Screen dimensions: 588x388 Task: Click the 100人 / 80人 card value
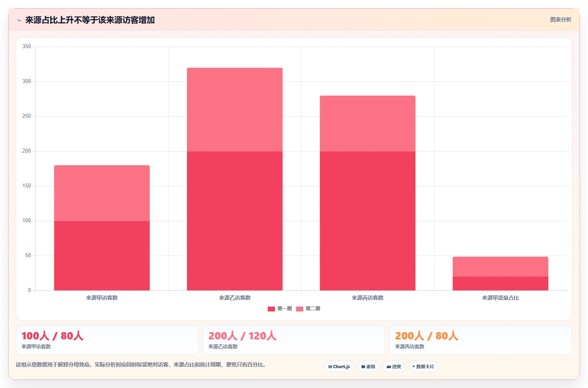point(53,336)
